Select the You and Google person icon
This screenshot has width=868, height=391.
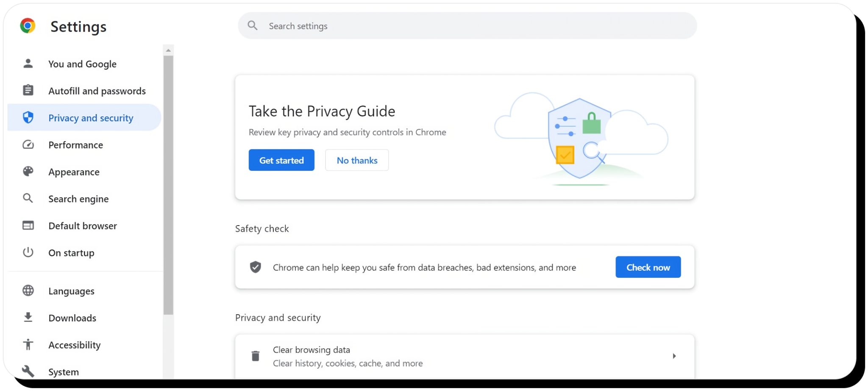coord(28,63)
